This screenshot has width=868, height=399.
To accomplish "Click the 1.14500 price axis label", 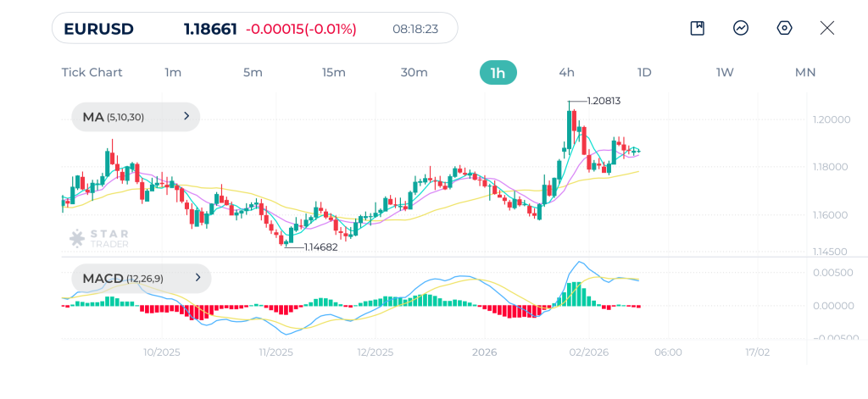I will (830, 252).
